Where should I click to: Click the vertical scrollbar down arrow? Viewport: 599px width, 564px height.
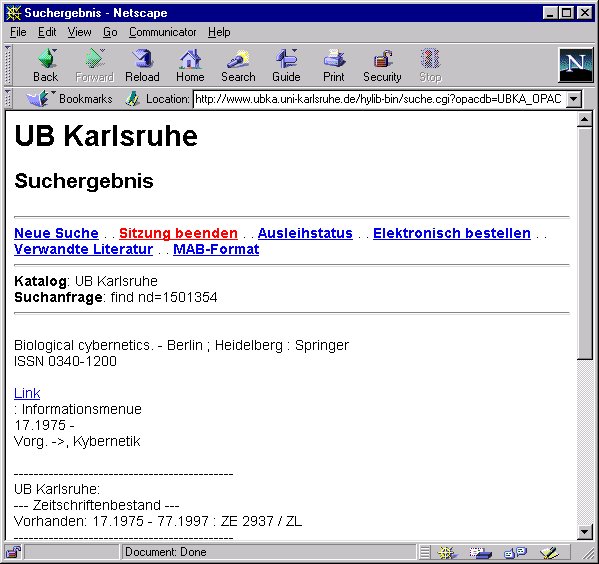(x=584, y=532)
